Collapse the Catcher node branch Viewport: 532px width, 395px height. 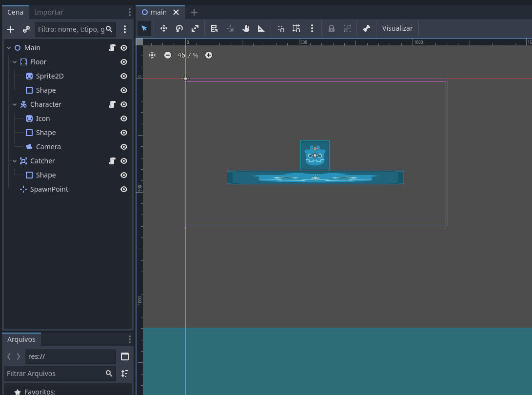pos(15,161)
